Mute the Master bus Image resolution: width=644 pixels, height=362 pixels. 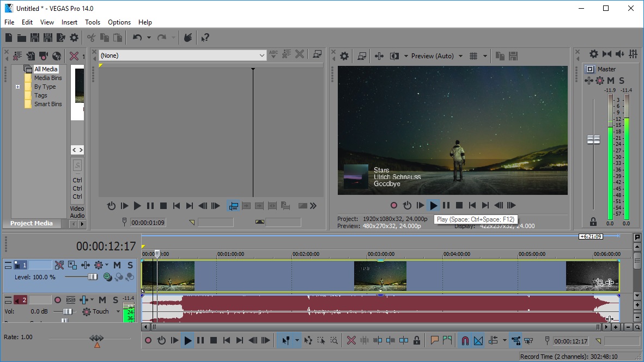[x=611, y=81]
